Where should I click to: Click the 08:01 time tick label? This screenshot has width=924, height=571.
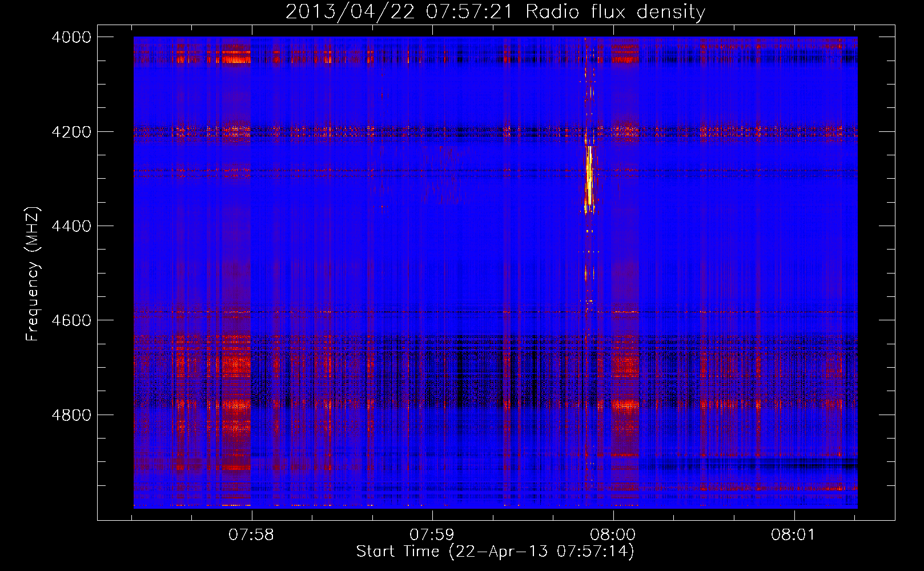click(794, 535)
